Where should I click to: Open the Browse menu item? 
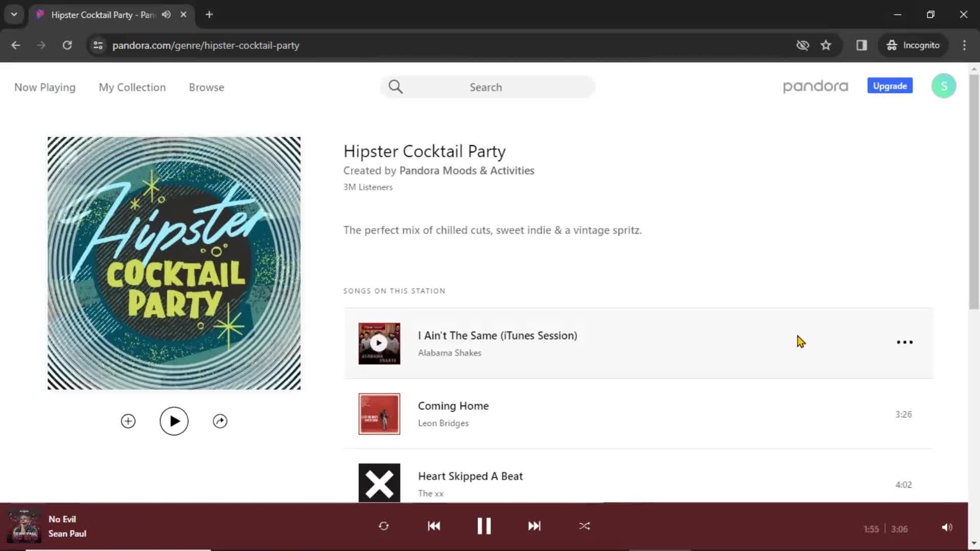point(206,87)
